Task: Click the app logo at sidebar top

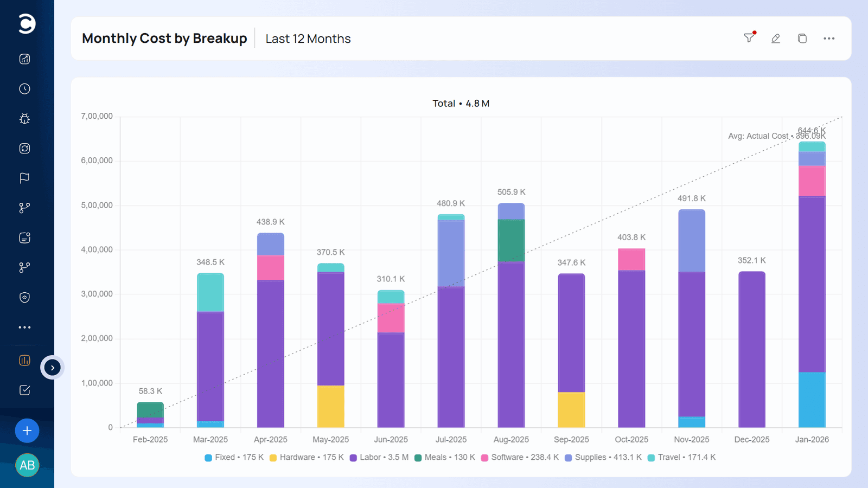Action: (x=27, y=24)
